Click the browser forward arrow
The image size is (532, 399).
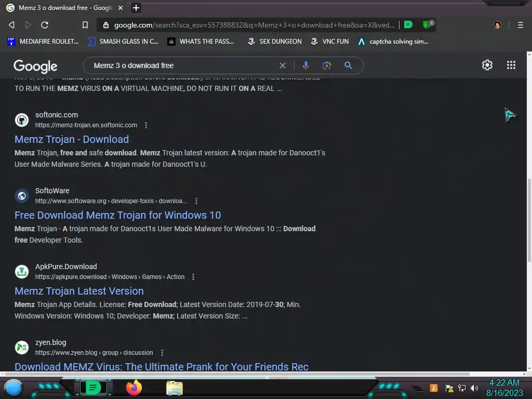coord(28,25)
